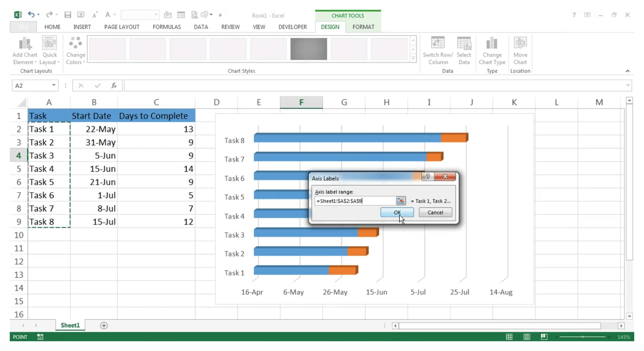Click the axis label range input field

355,201
